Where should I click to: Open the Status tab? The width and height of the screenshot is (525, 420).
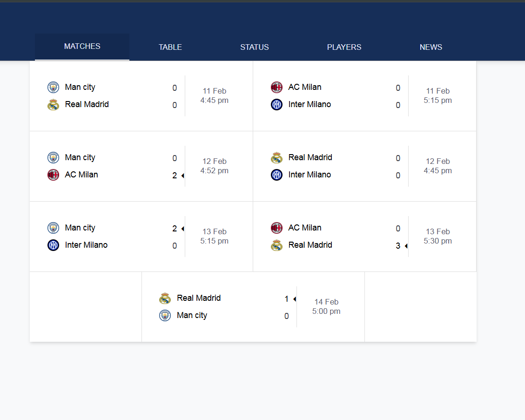click(255, 47)
